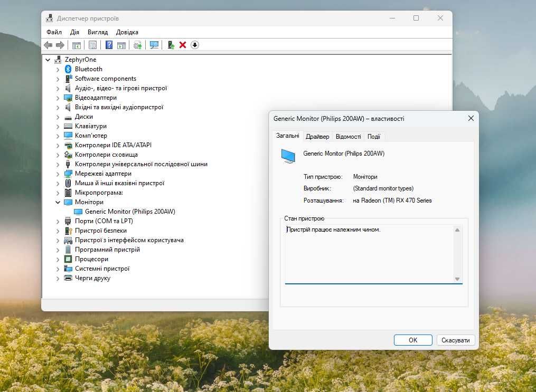This screenshot has width=536, height=392.
Task: Collapse the Монітори category
Action: [x=58, y=202]
